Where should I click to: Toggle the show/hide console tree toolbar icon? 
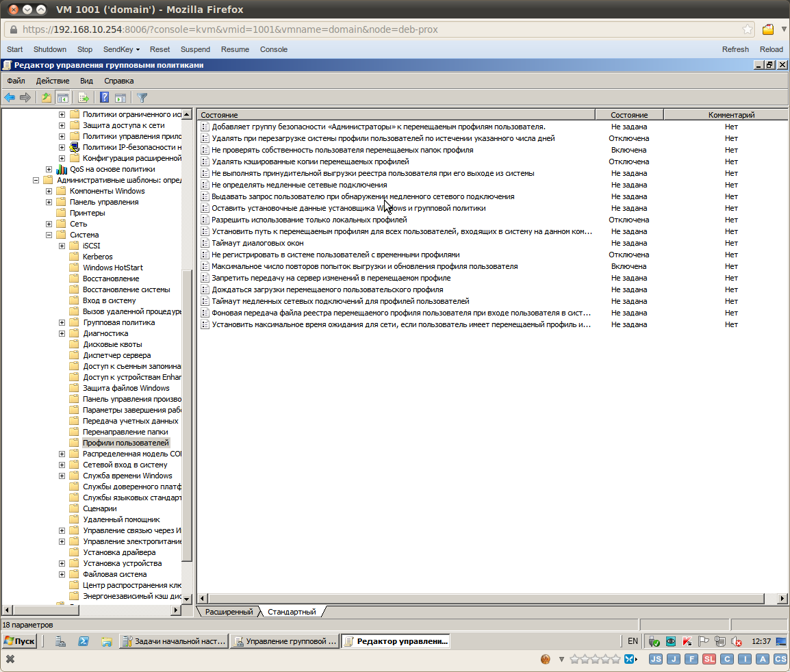63,98
